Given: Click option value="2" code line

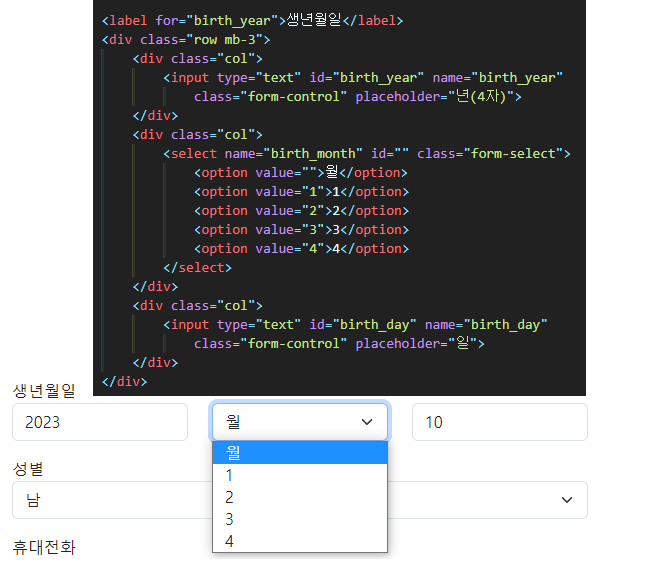Looking at the screenshot, I should (x=301, y=210).
